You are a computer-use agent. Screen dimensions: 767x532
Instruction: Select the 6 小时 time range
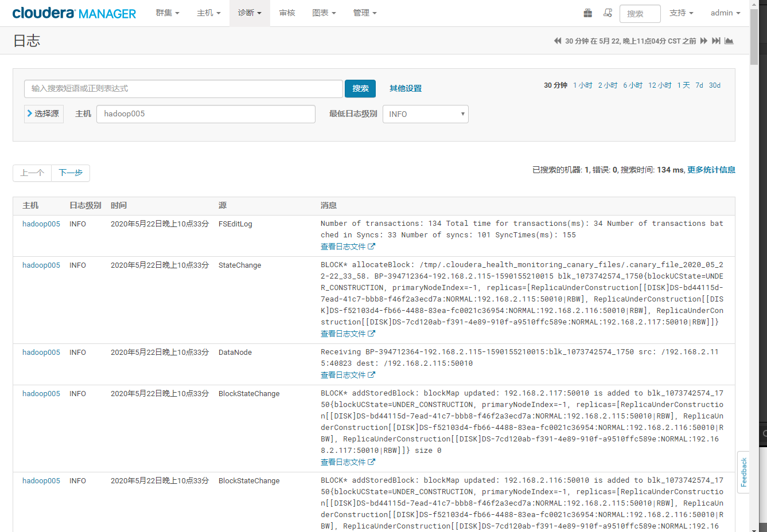click(x=633, y=85)
